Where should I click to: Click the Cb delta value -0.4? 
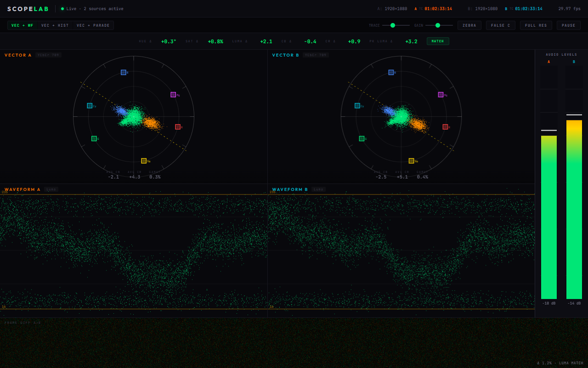point(310,41)
